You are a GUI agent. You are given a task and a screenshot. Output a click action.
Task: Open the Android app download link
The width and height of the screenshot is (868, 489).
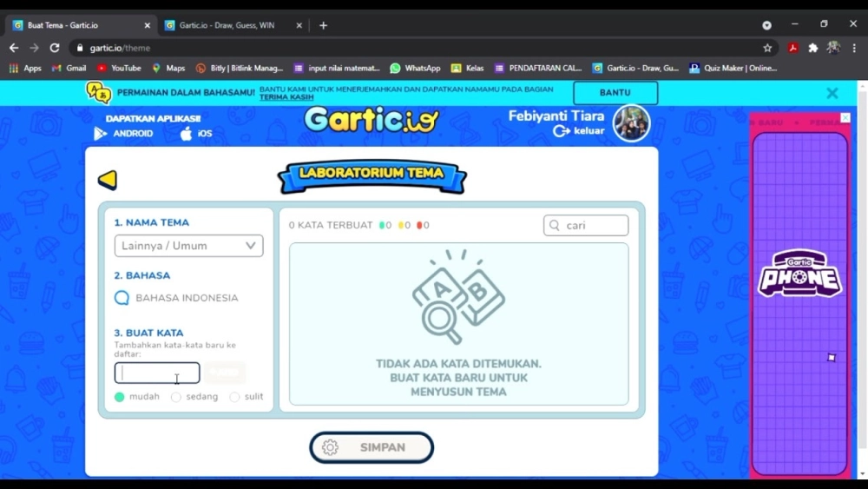click(x=123, y=134)
